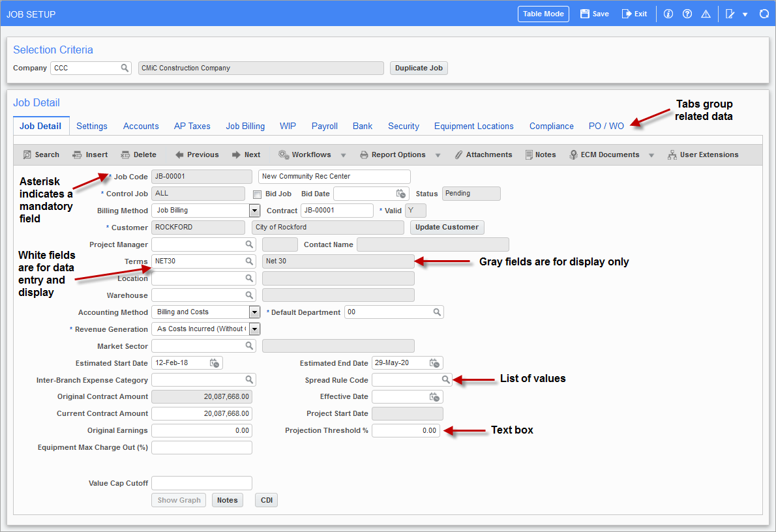Open the Help question-mark icon
776x532 pixels.
(x=687, y=13)
